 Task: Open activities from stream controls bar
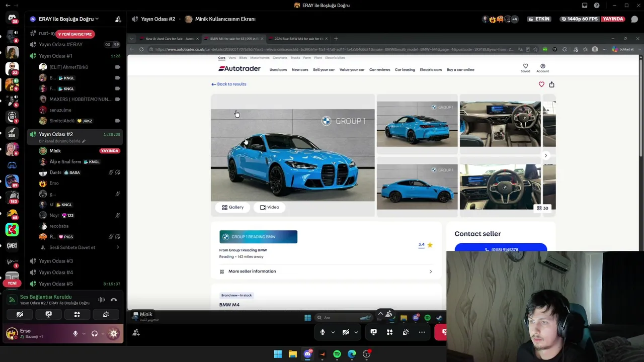pos(389,332)
